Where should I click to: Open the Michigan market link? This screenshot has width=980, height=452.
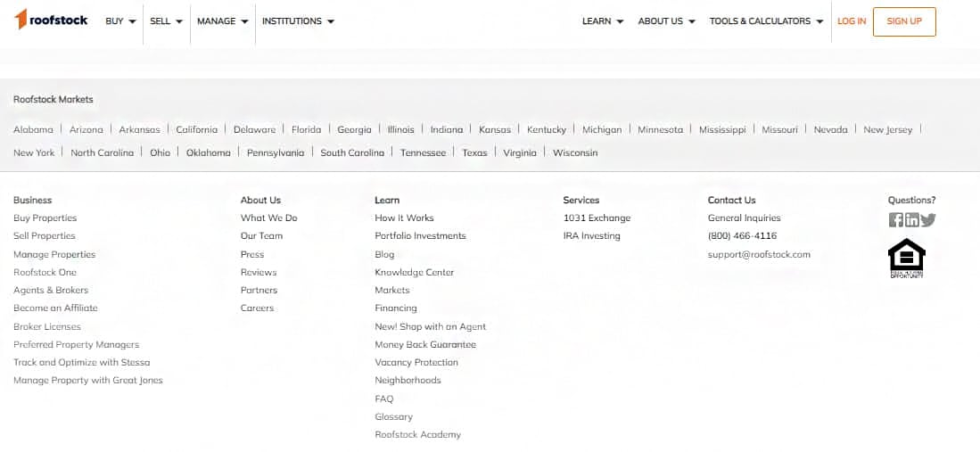(x=602, y=130)
